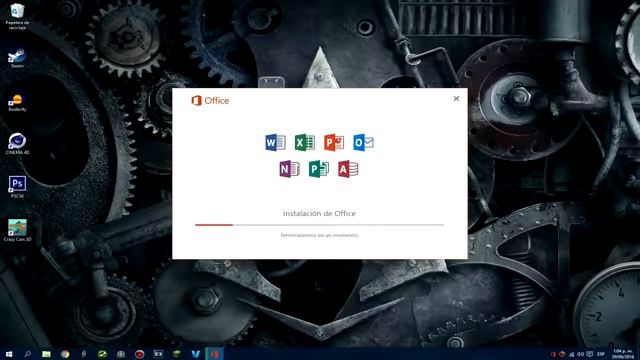Open the Papelera de reciclaje desktop icon
The width and height of the screenshot is (640, 360).
[x=17, y=16]
